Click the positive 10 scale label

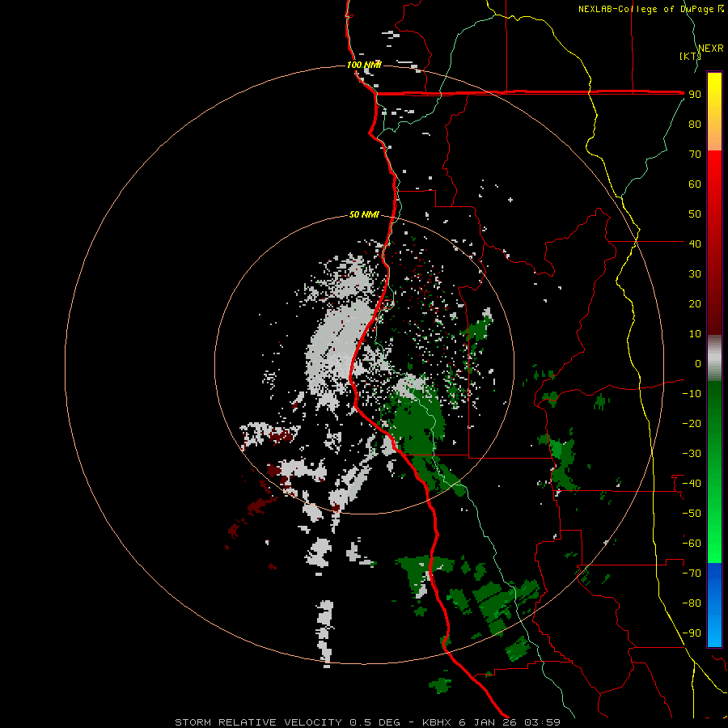(x=695, y=334)
